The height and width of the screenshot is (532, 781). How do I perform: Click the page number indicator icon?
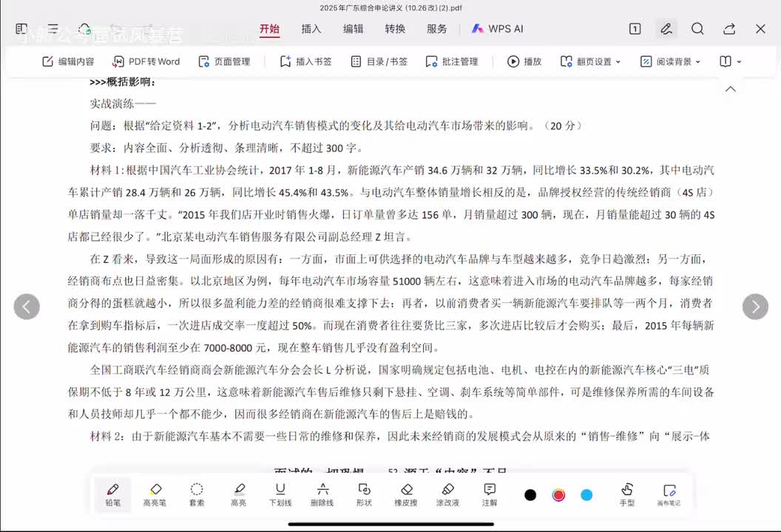point(635,29)
